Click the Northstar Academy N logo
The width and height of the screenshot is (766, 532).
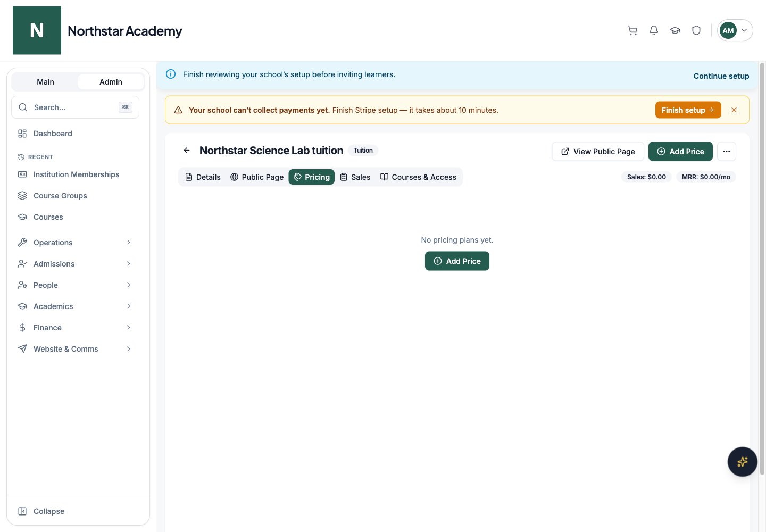tap(37, 30)
